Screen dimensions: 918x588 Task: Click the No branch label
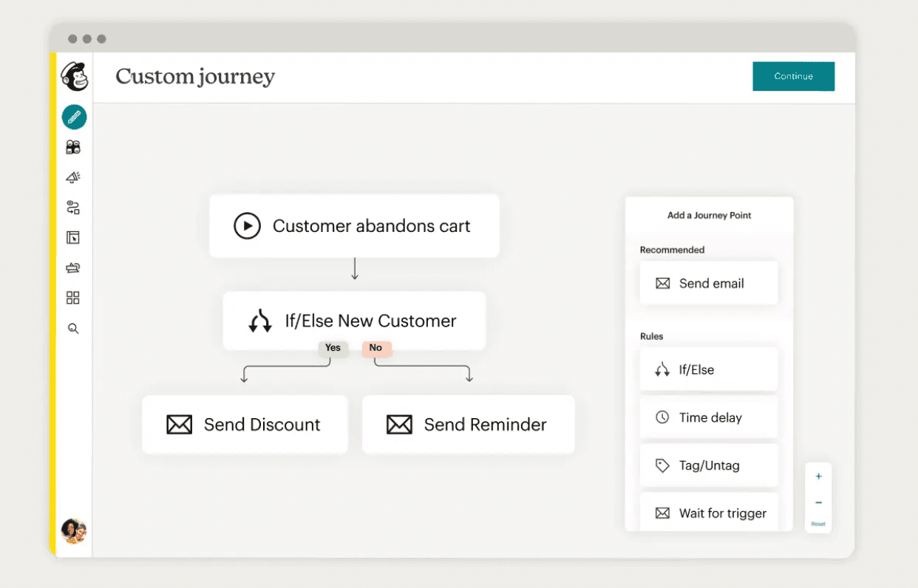375,348
